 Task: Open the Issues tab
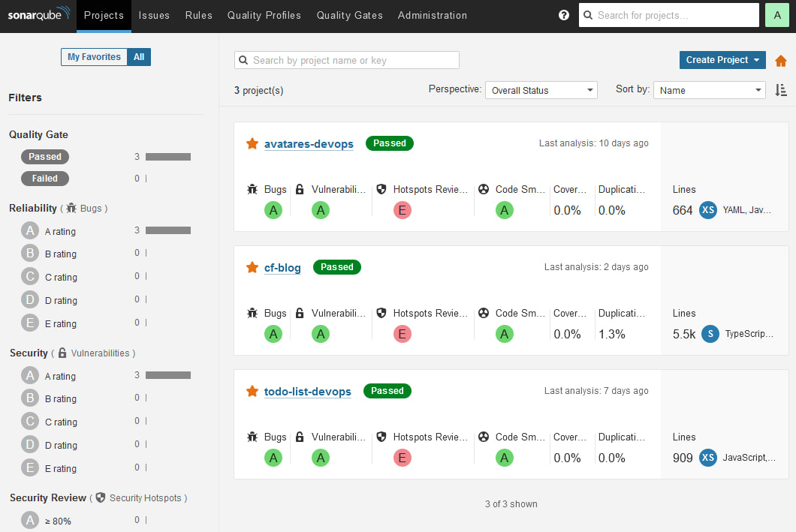pos(154,16)
